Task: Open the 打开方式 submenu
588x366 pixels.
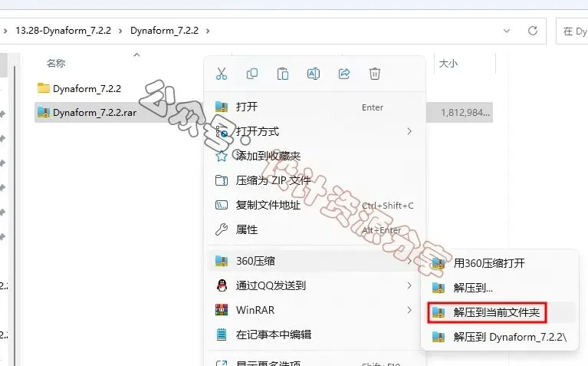Action: click(314, 131)
